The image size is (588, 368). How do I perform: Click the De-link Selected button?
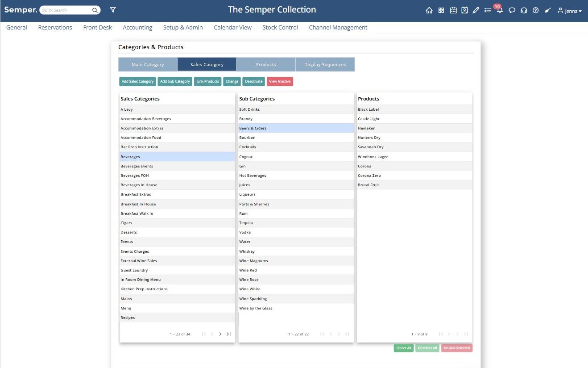(x=457, y=348)
